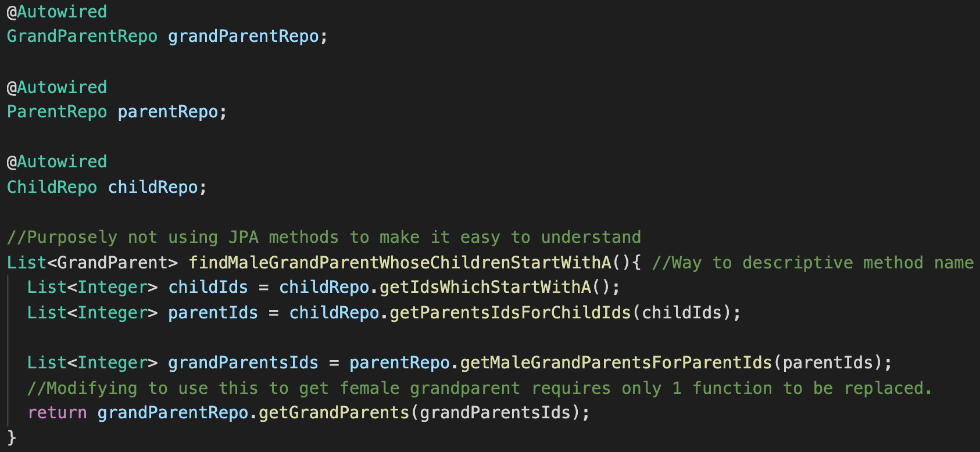
Task: Click the parentIds variable declaration
Action: pyautogui.click(x=213, y=313)
